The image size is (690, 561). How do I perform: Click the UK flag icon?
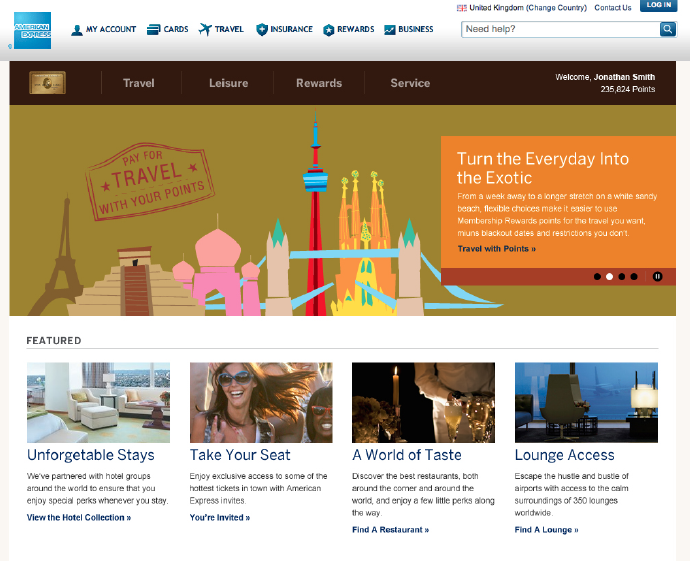462,8
